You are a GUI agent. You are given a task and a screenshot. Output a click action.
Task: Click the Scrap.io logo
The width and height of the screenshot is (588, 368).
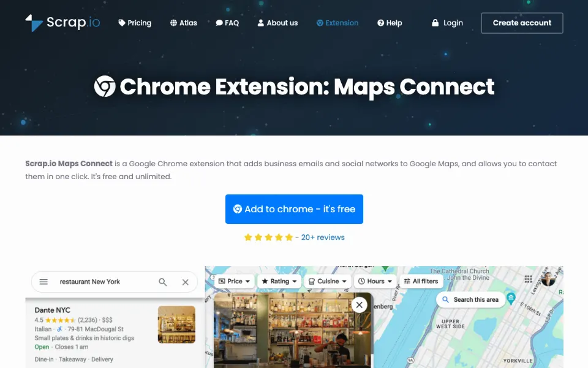pyautogui.click(x=62, y=23)
